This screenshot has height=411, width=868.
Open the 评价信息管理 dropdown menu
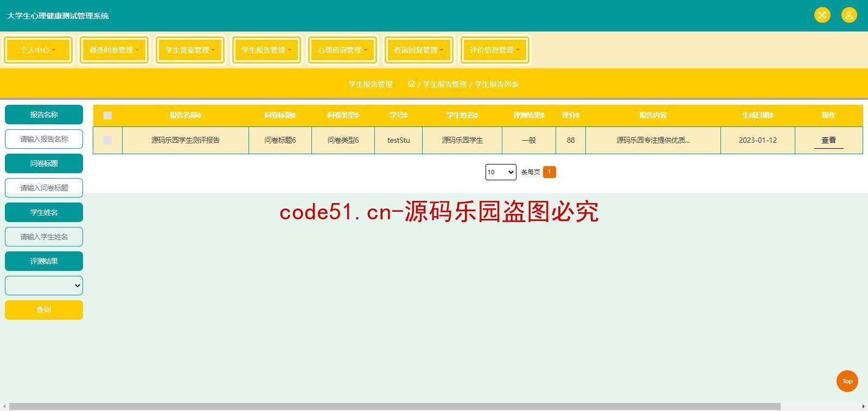(495, 50)
